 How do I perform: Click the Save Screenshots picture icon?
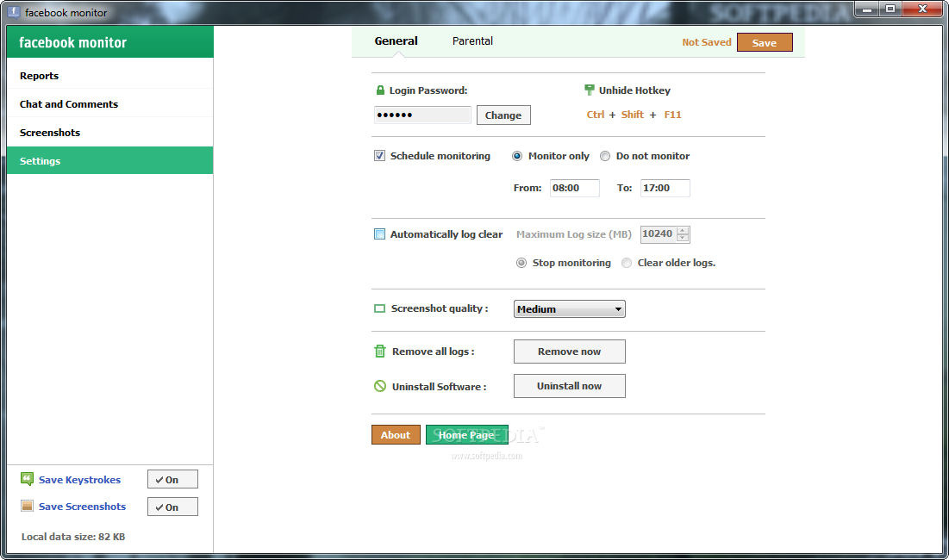[x=28, y=507]
